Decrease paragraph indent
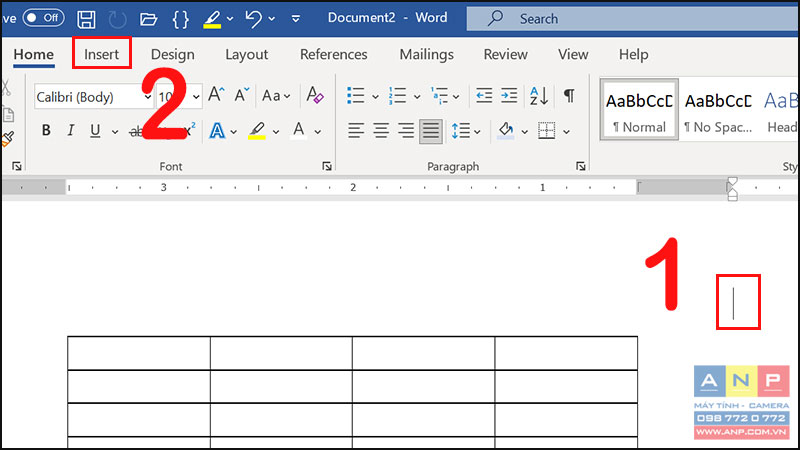Image resolution: width=800 pixels, height=450 pixels. 484,95
